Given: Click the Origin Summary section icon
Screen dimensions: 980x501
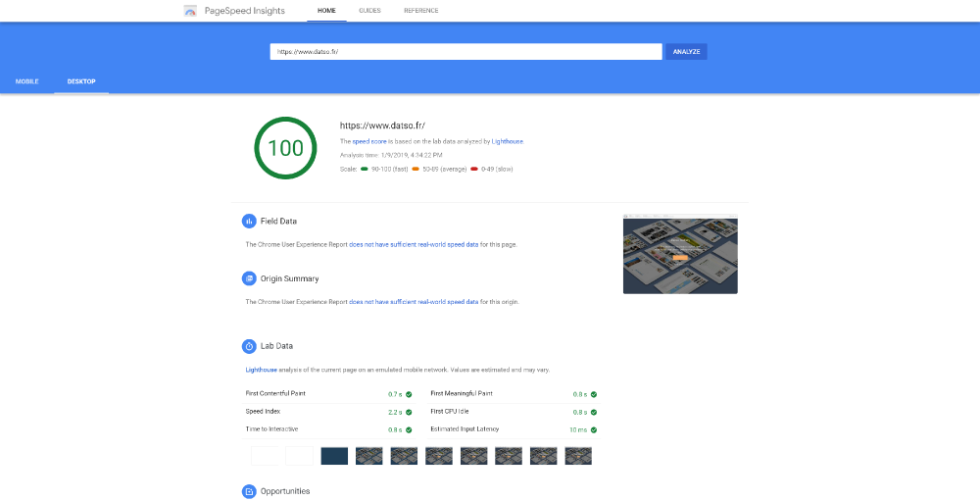Looking at the screenshot, I should (x=249, y=278).
